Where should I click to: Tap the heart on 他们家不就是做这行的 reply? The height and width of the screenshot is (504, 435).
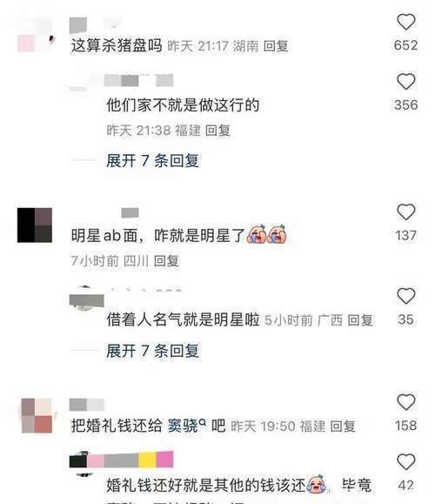click(x=406, y=81)
